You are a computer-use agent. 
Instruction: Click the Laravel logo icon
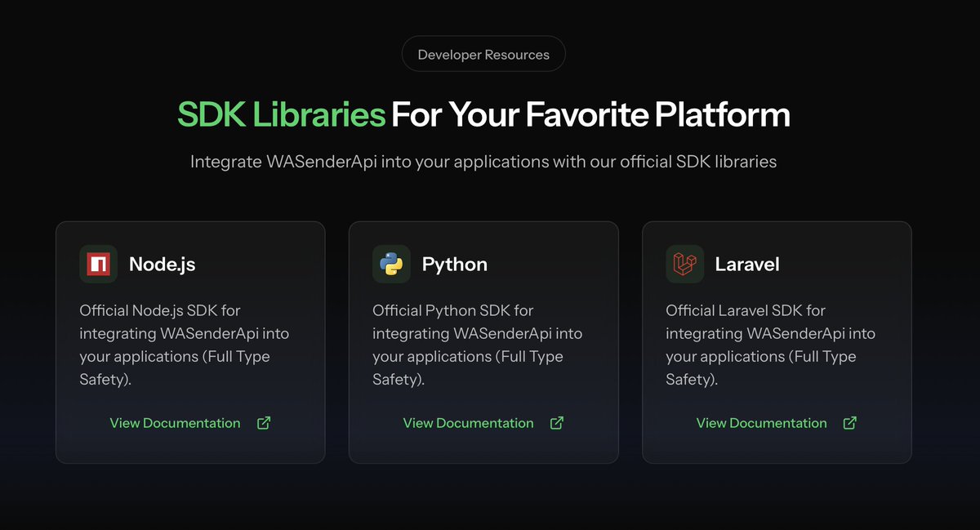tap(684, 264)
